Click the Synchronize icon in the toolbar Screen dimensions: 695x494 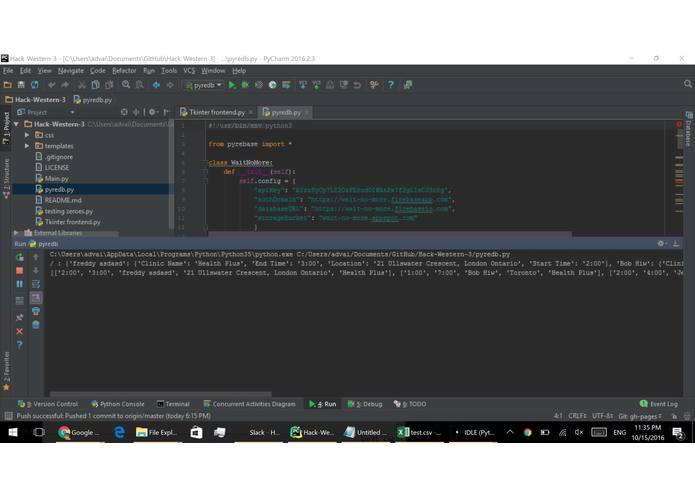point(35,85)
